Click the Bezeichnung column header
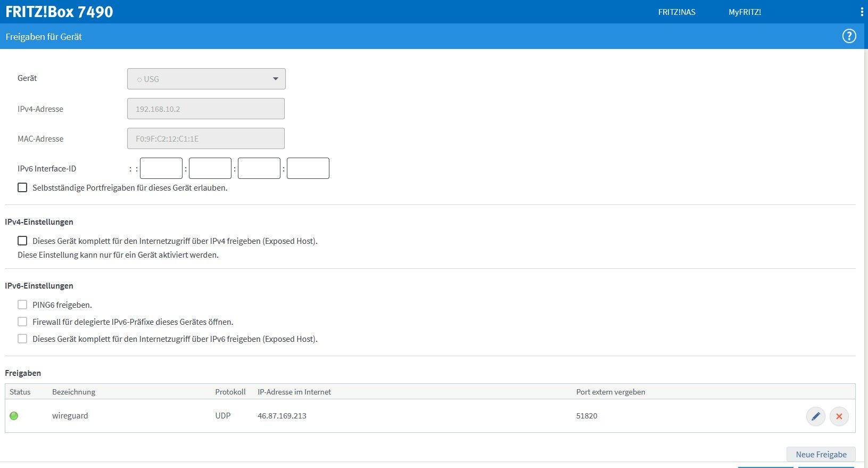Viewport: 868px width, 468px height. click(73, 392)
